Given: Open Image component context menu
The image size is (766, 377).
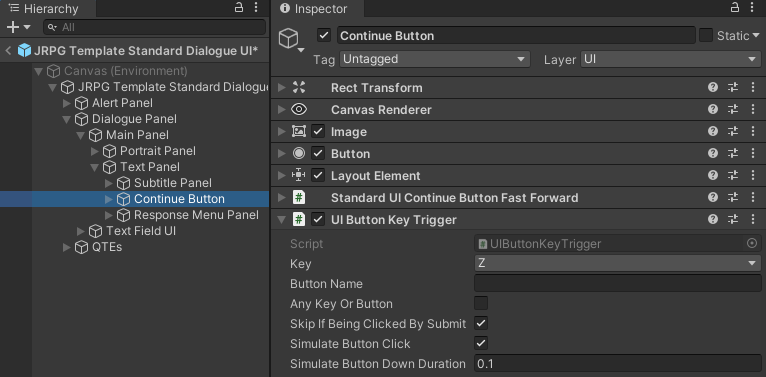Looking at the screenshot, I should tap(753, 131).
